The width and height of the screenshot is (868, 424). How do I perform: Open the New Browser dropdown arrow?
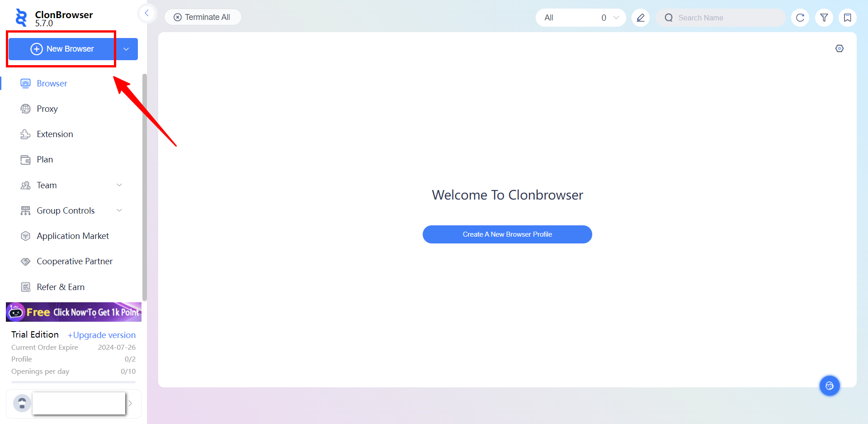[127, 49]
